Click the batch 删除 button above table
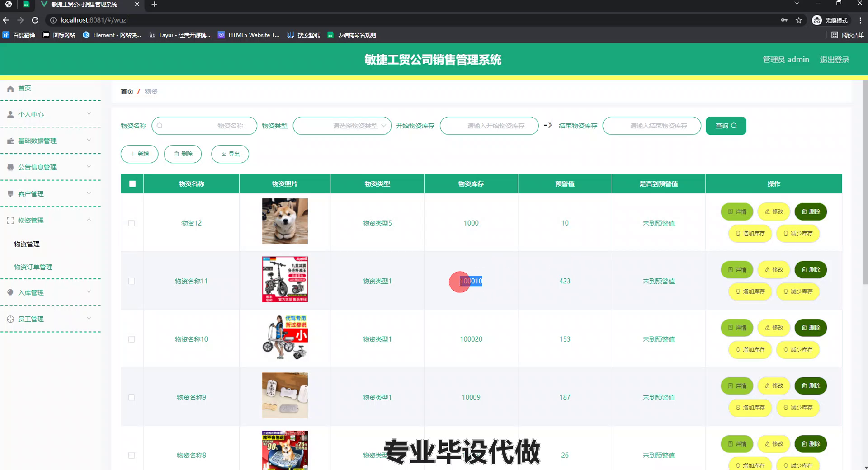868x470 pixels. click(x=183, y=154)
